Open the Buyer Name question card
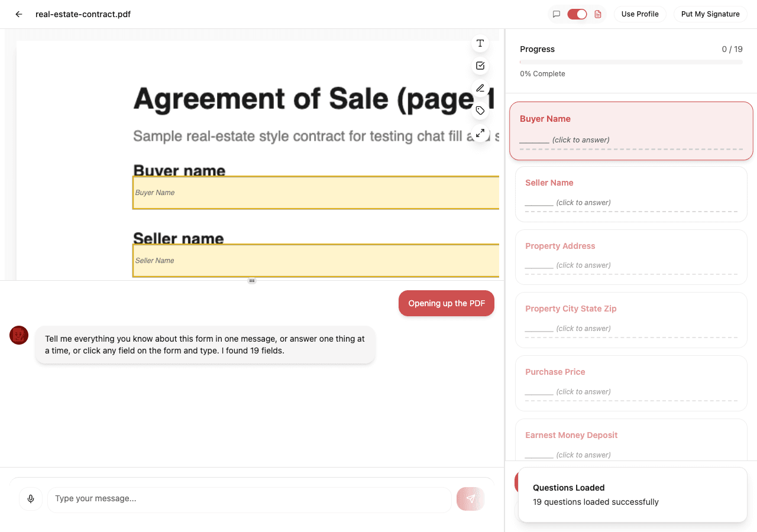This screenshot has height=532, width=757. [631, 131]
